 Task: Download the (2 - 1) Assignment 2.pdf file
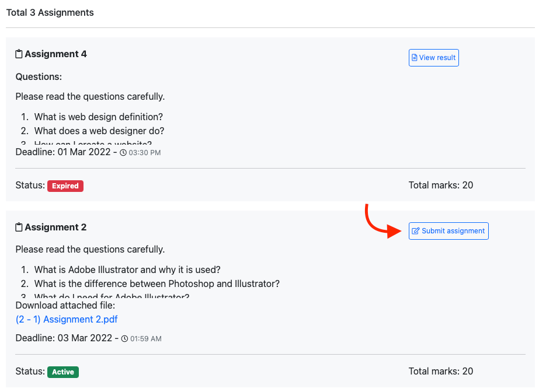point(67,319)
